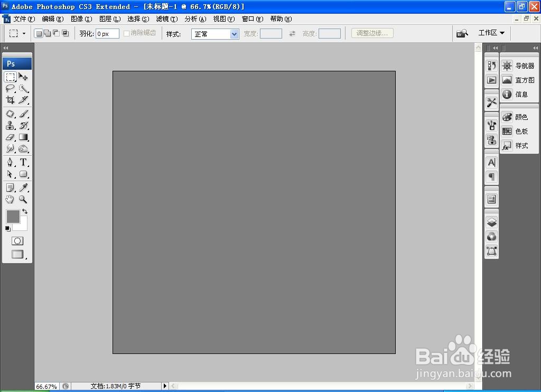The height and width of the screenshot is (392, 541).
Task: Select the Rectangular Marquee tool
Action: point(11,77)
